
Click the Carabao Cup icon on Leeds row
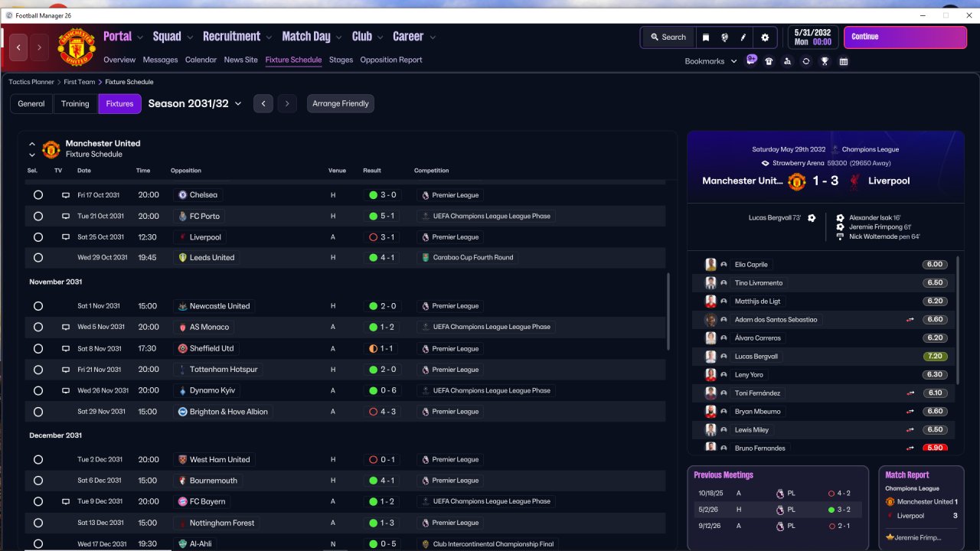point(426,258)
